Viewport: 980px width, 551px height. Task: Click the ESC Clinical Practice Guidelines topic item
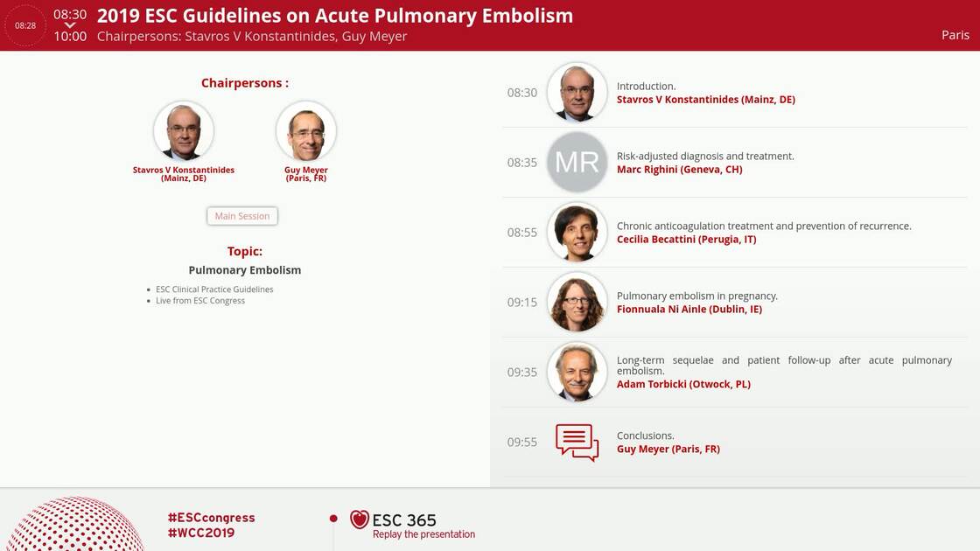[214, 289]
